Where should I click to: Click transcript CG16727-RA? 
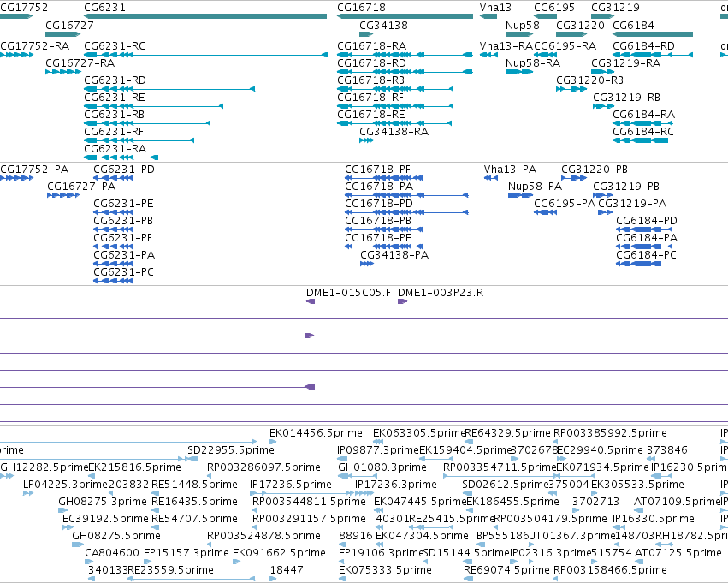click(80, 62)
